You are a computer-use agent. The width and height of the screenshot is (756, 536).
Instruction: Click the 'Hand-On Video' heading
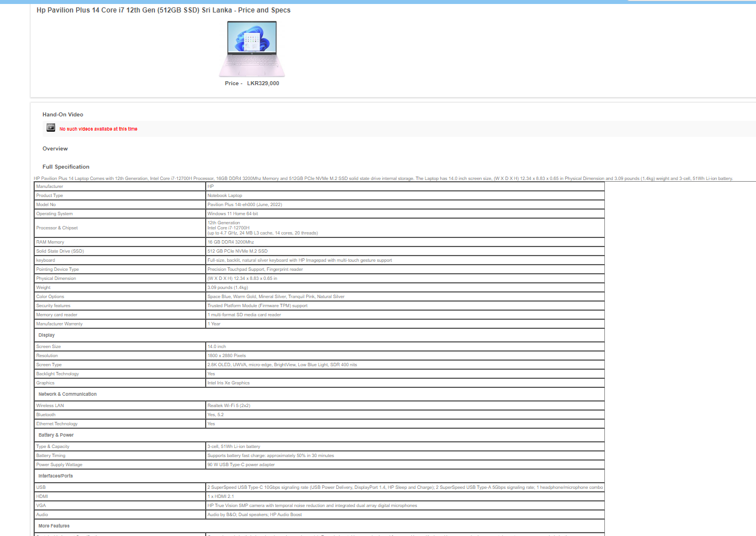62,115
